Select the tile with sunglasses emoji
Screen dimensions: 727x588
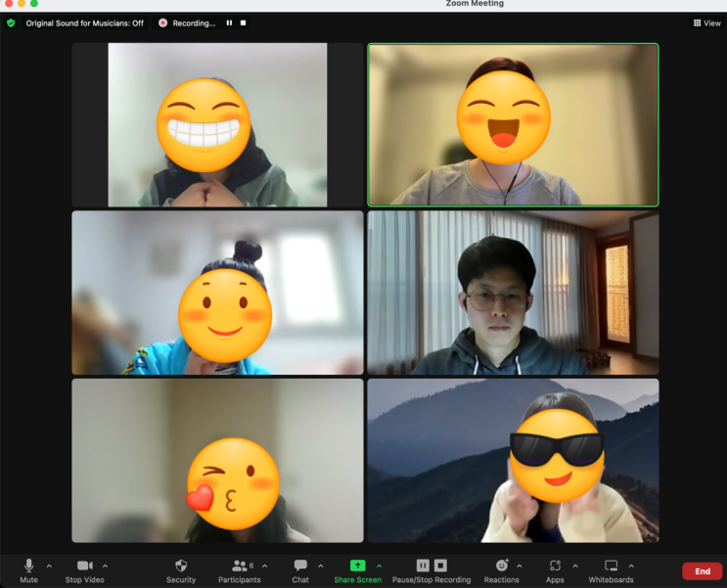pyautogui.click(x=513, y=461)
